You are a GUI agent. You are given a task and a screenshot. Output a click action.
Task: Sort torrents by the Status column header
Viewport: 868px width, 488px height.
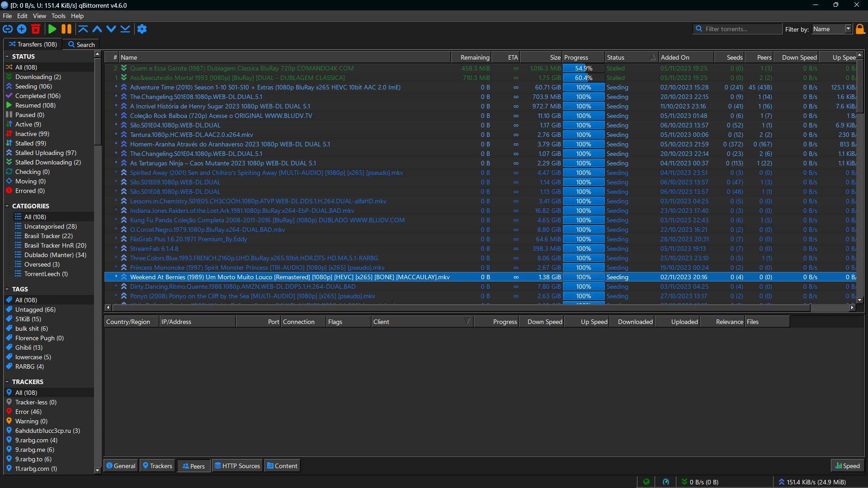631,57
